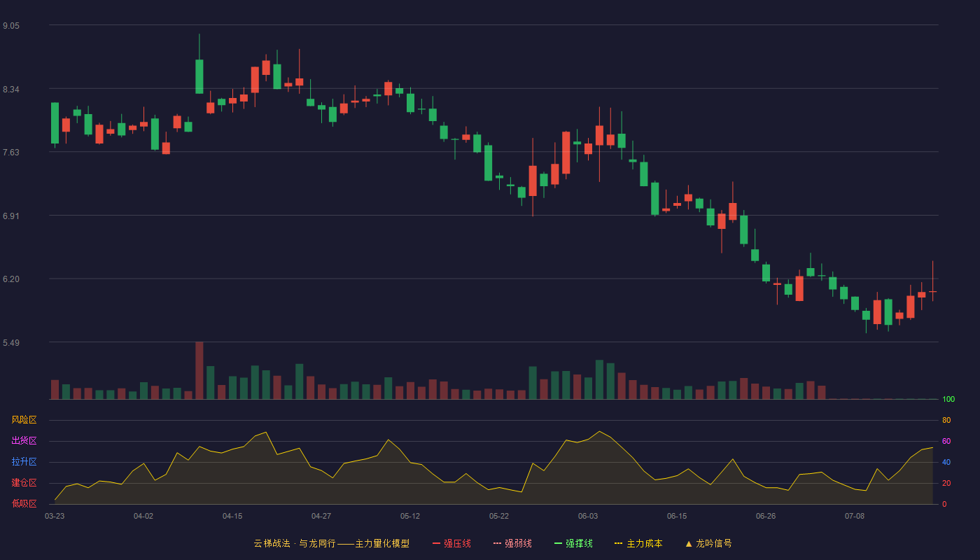
Task: Click the 建仓区 zone label
Action: (x=24, y=483)
